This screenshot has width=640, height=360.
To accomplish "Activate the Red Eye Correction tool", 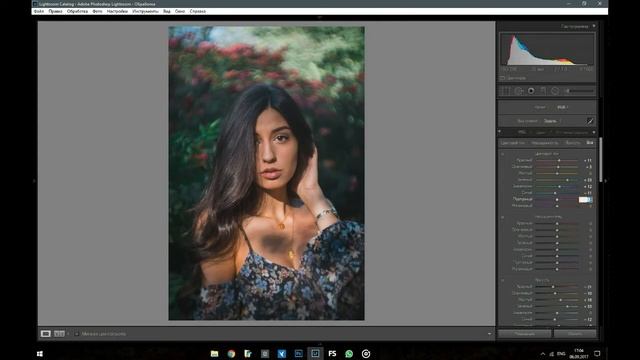I will coord(531,91).
